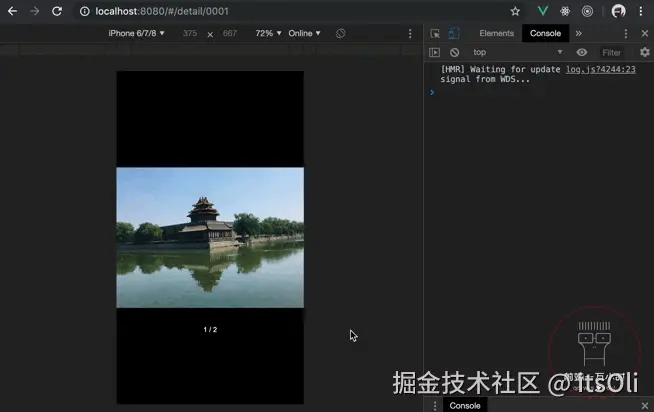Activate the inspect element picker icon
The height and width of the screenshot is (412, 654).
click(435, 33)
